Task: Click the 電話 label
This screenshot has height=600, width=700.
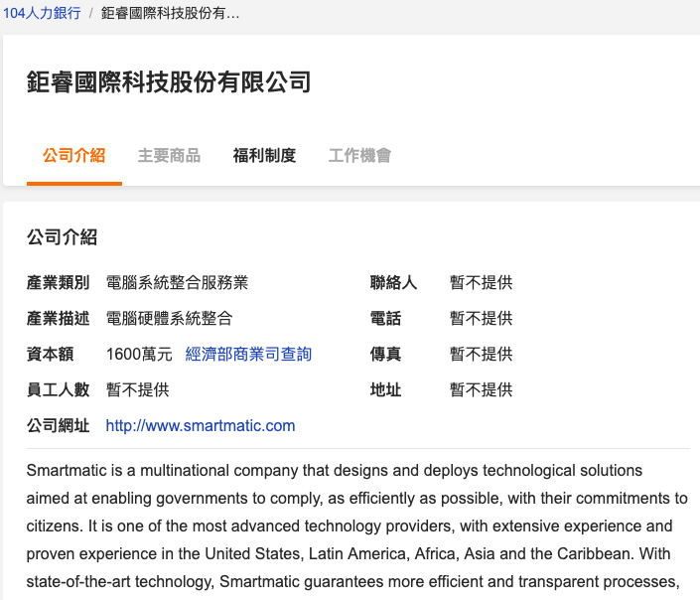Action: pos(385,319)
